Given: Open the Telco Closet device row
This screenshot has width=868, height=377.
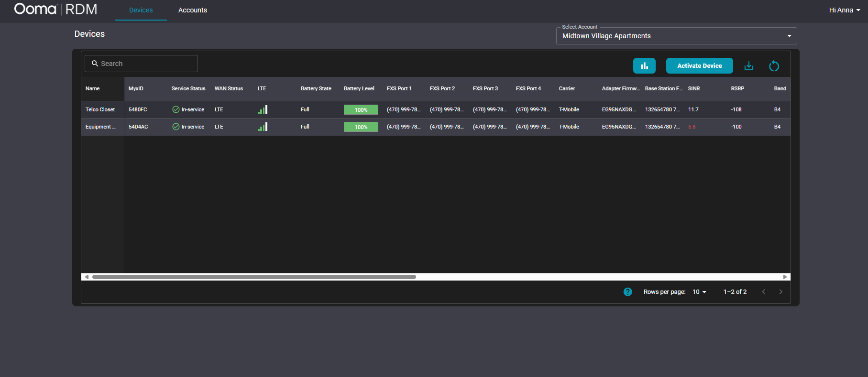Looking at the screenshot, I should (x=100, y=110).
